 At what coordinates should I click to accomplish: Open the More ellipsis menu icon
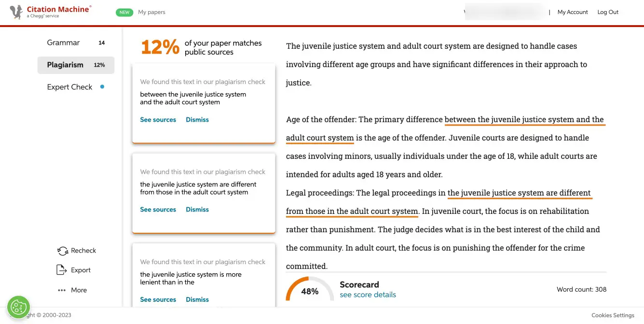pyautogui.click(x=62, y=290)
